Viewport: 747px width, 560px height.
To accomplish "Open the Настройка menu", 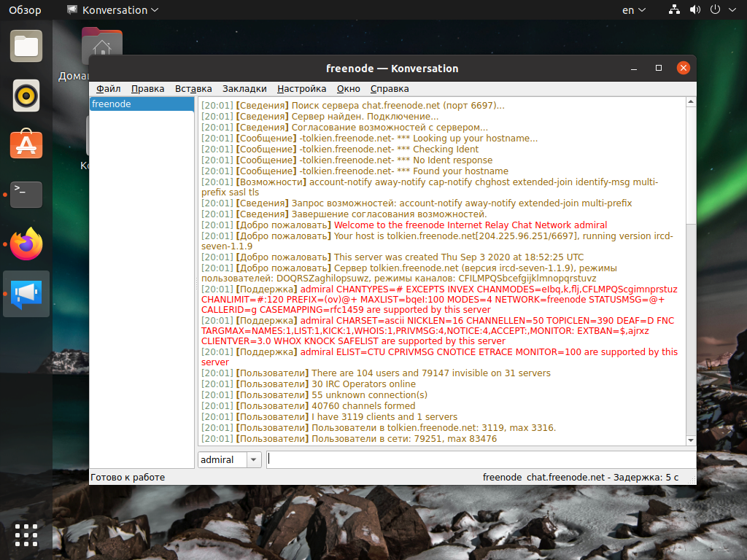I will [x=301, y=89].
